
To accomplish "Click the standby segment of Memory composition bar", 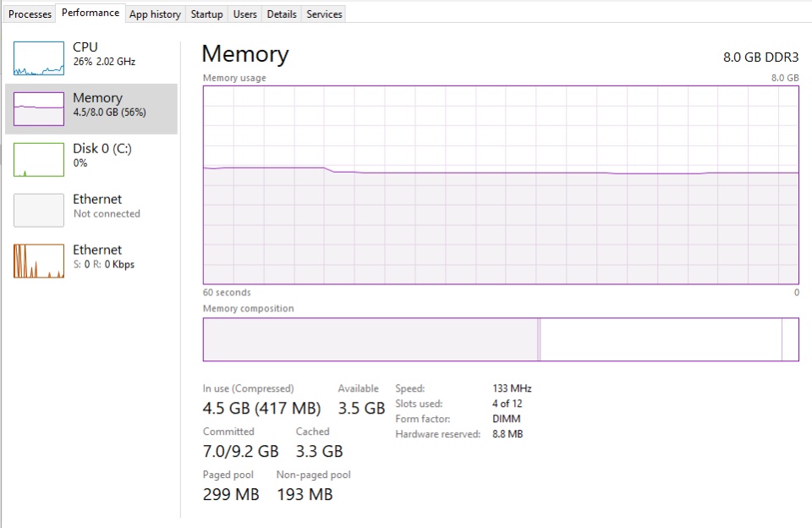I will 661,339.
